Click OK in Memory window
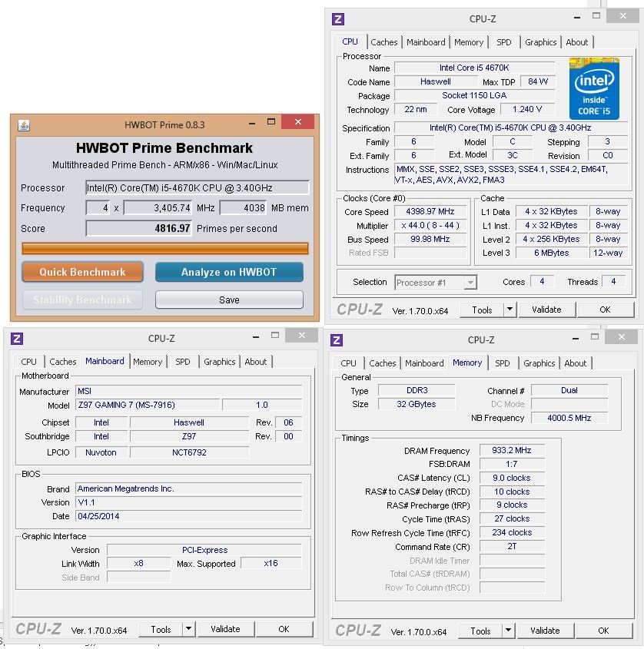Image resolution: width=644 pixels, height=649 pixels. [603, 631]
